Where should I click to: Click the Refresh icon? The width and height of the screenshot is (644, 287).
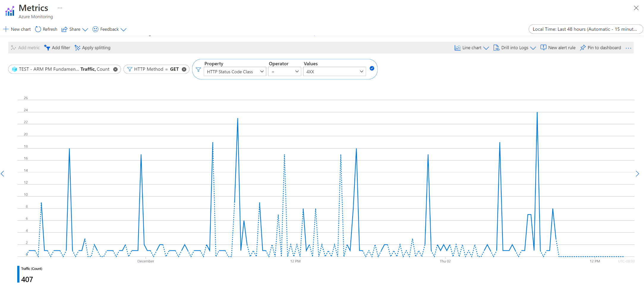tap(38, 29)
